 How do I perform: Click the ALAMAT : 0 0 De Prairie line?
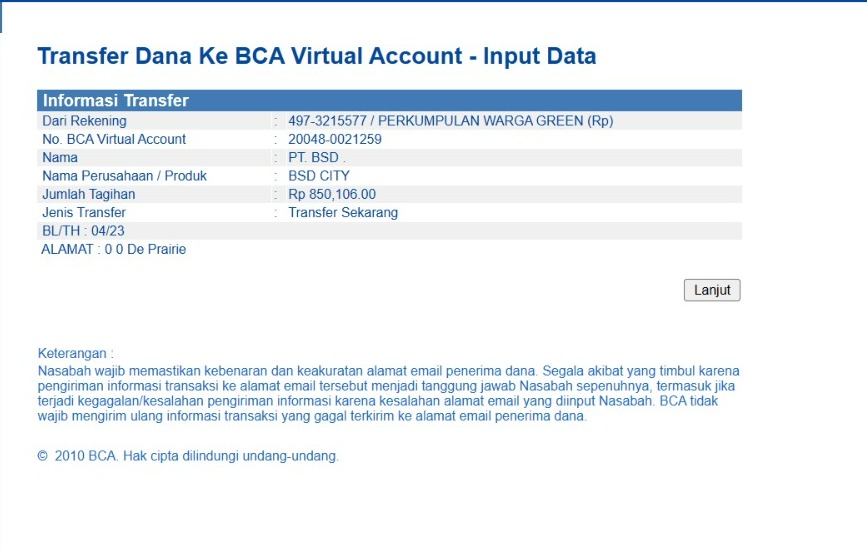pyautogui.click(x=113, y=249)
